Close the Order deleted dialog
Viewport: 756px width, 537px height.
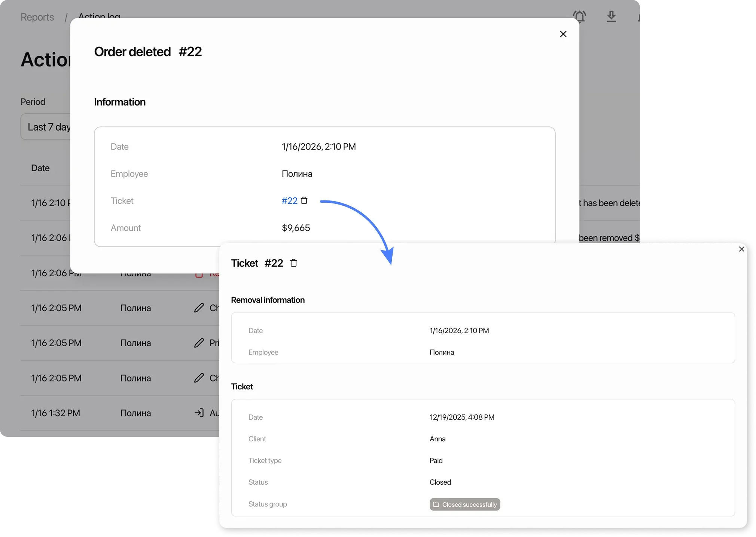point(563,34)
